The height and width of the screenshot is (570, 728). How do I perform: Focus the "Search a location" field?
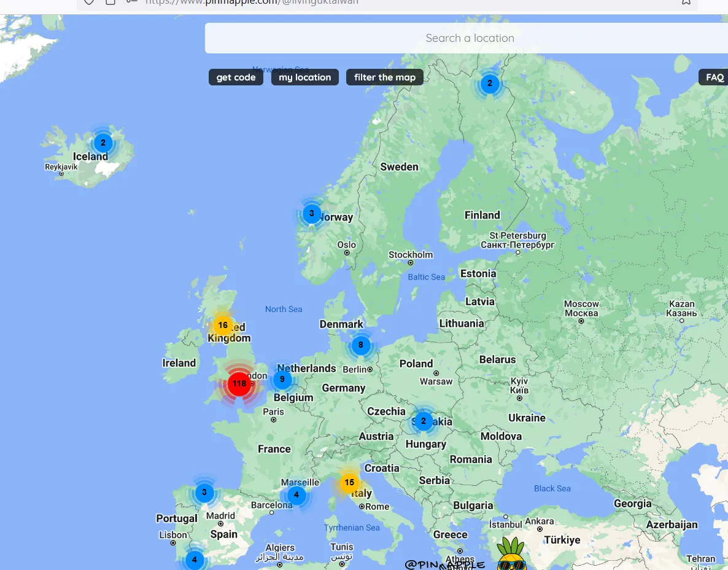[x=470, y=38]
